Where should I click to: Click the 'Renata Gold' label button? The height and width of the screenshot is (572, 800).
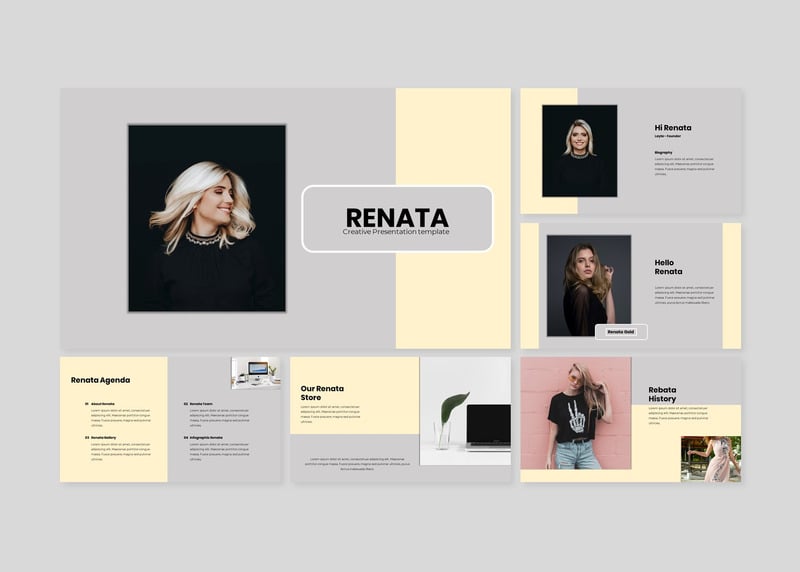(621, 332)
